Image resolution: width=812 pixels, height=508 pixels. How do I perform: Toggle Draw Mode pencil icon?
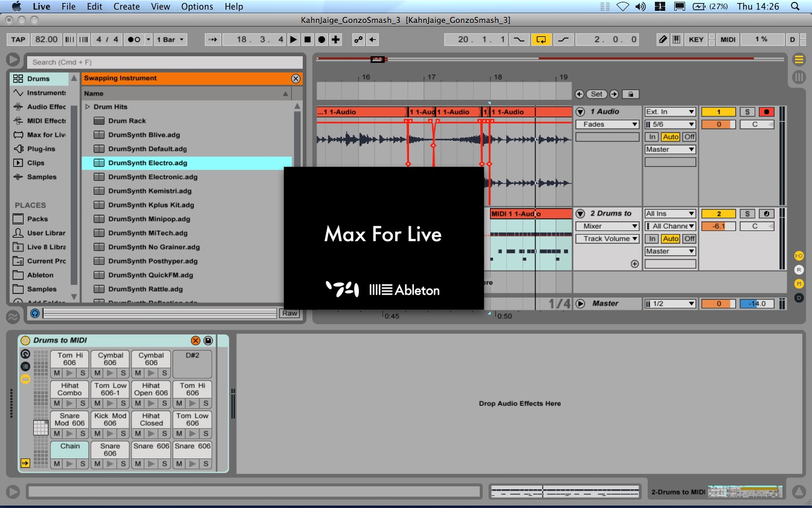[x=663, y=39]
